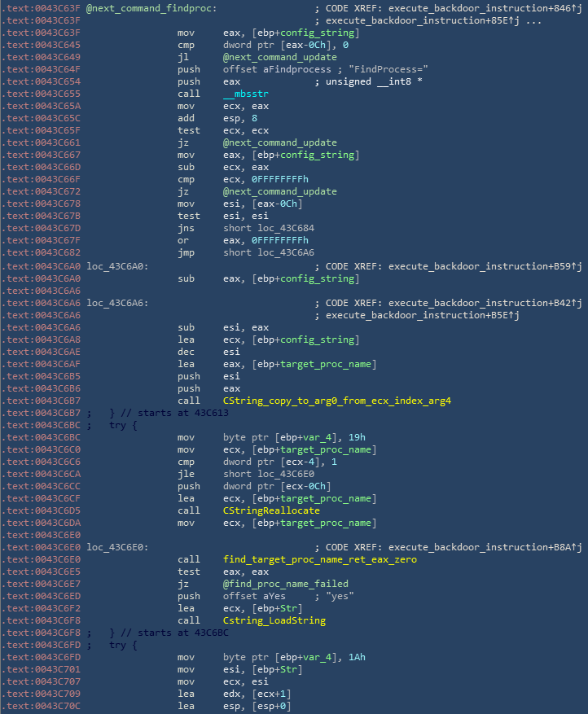588x714 pixels.
Task: Open CString_copy_to_arg0_from_ecx_index_arg4 call target
Action: coord(337,401)
